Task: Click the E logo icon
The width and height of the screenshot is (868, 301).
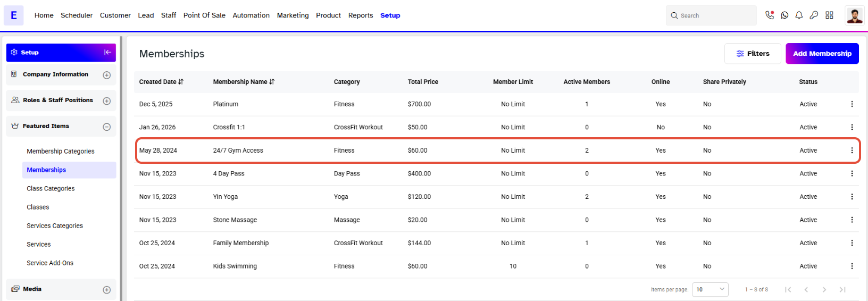Action: point(14,15)
